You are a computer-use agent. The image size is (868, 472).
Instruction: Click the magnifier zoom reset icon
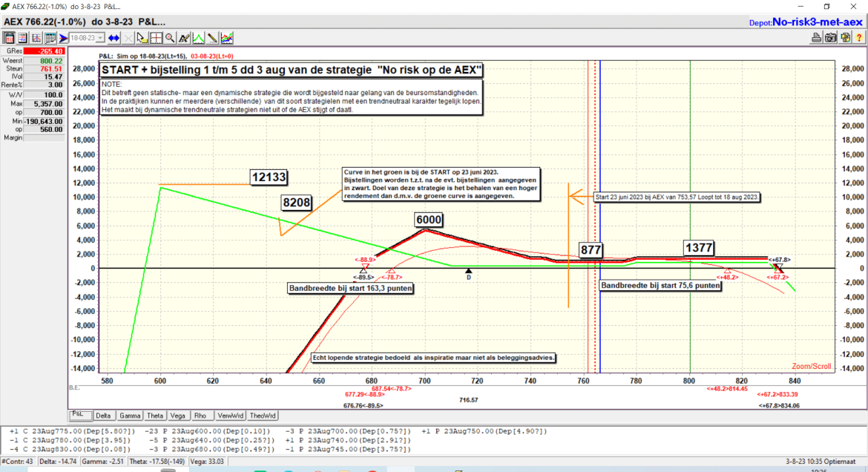pos(170,39)
